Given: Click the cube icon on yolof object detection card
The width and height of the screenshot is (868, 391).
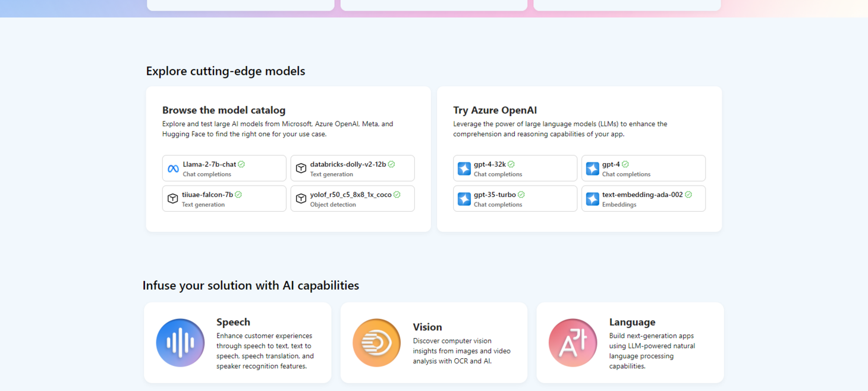Looking at the screenshot, I should (x=301, y=198).
